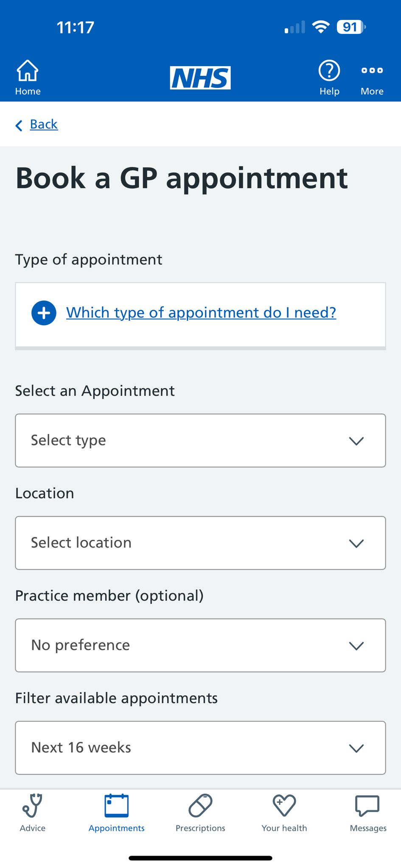Switch to the Messages tab
401x868 pixels.
(367, 814)
